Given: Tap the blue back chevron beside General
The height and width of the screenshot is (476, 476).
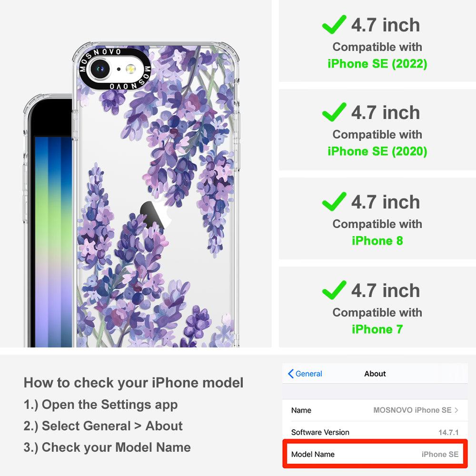Looking at the screenshot, I should 290,374.
